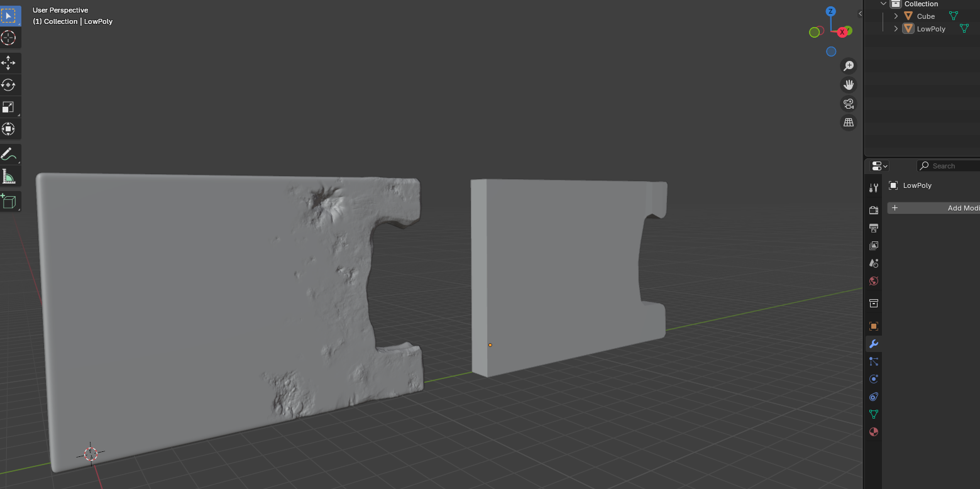The width and height of the screenshot is (980, 489).
Task: Open the Tool properties tab
Action: (x=873, y=187)
